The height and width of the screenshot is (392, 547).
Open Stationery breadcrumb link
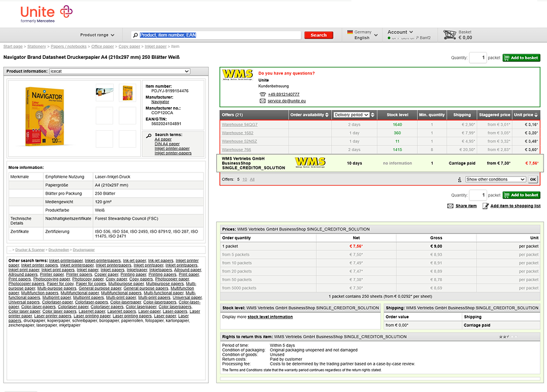(x=36, y=46)
